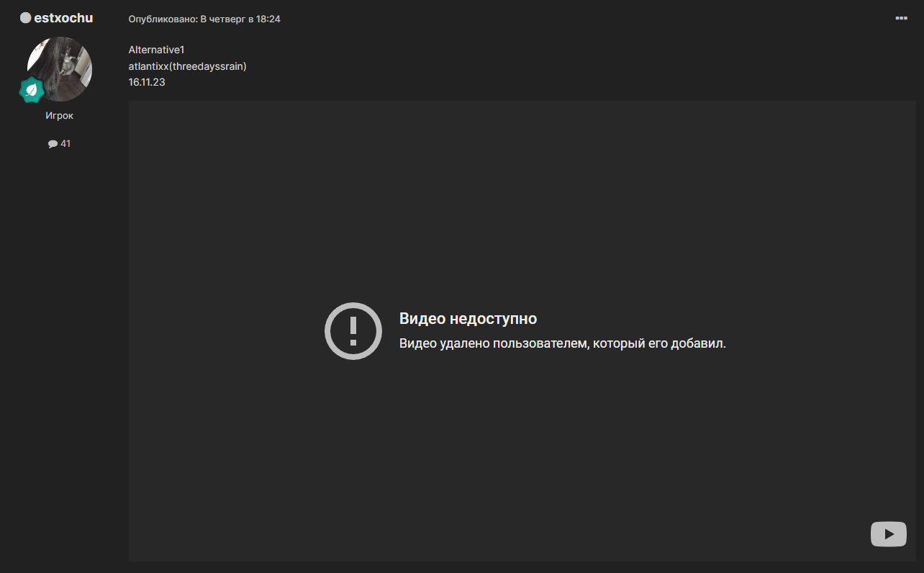Viewport: 924px width, 573px height.
Task: Click the atlantixx(threedayssrain) text line
Action: pyautogui.click(x=187, y=66)
